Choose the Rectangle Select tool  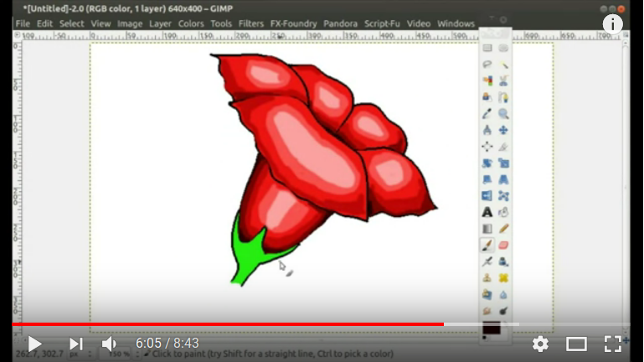click(x=487, y=49)
